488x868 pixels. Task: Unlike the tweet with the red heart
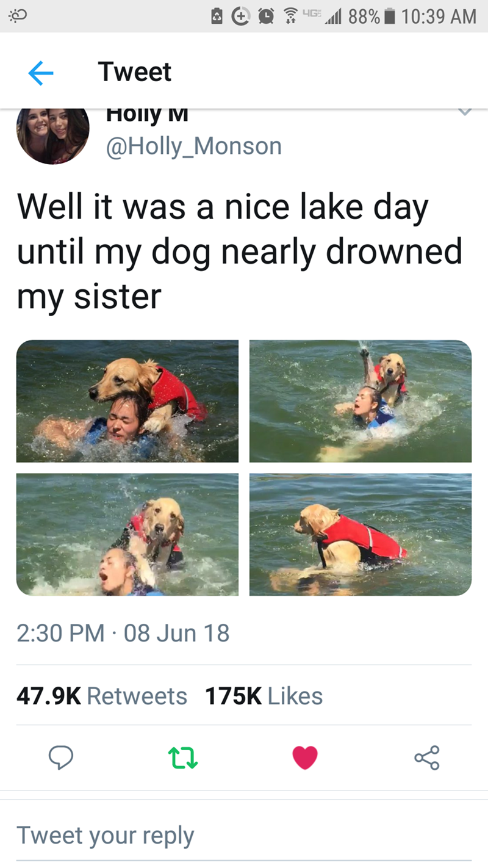(x=305, y=758)
